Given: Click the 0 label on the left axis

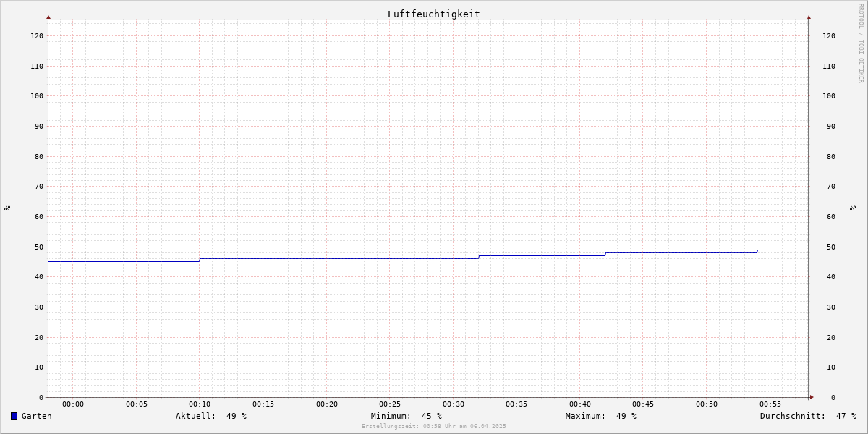Looking at the screenshot, I should [x=41, y=398].
